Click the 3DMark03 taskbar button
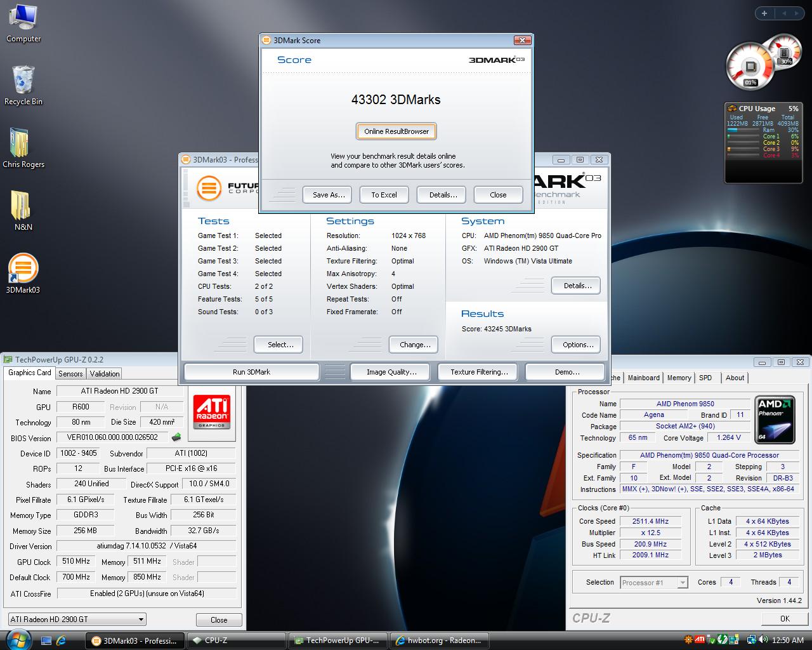812x650 pixels. [136, 640]
